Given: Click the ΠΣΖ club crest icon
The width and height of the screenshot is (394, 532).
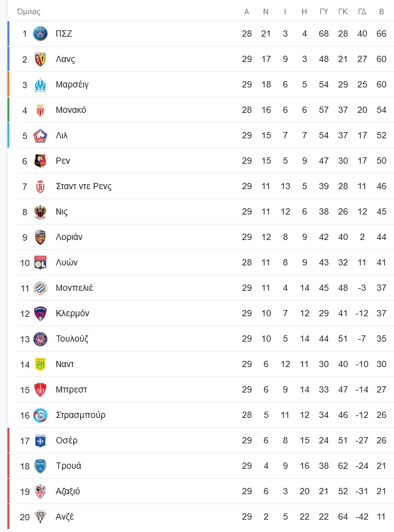Looking at the screenshot, I should click(x=40, y=33).
